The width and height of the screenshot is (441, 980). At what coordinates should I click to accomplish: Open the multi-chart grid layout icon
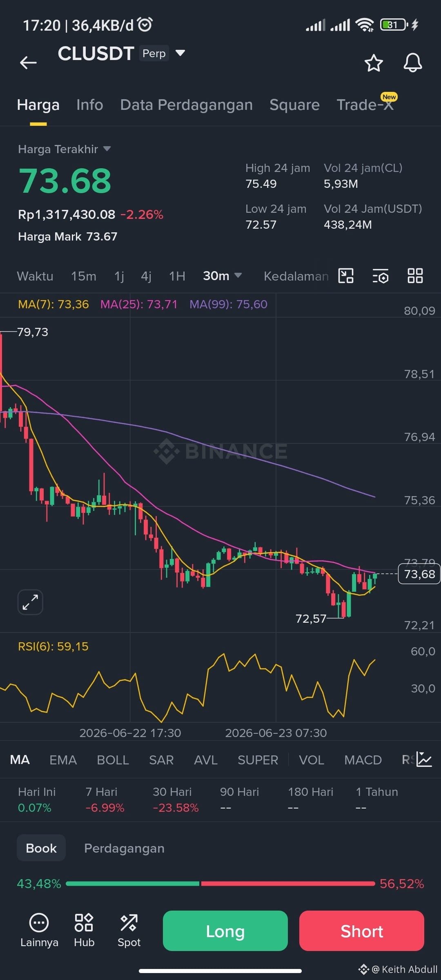pos(415,276)
